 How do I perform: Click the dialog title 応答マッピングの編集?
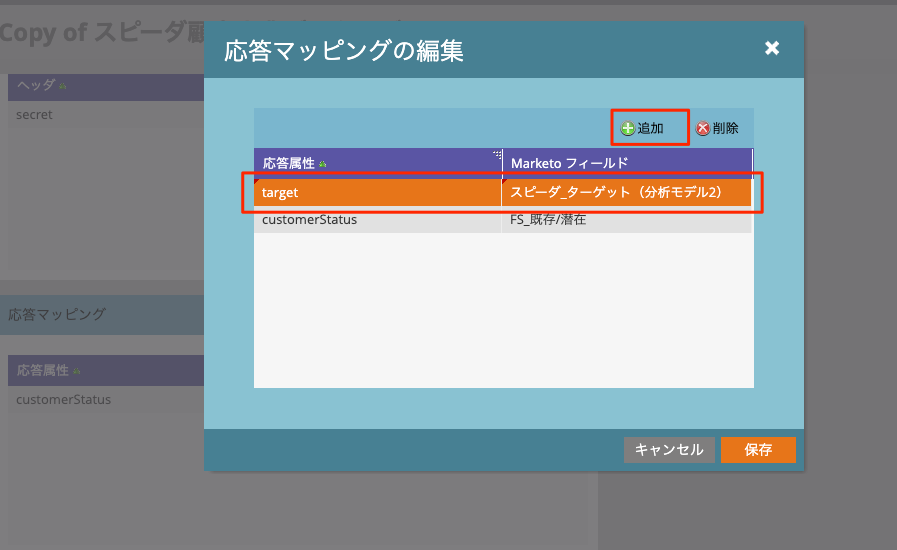tap(344, 51)
